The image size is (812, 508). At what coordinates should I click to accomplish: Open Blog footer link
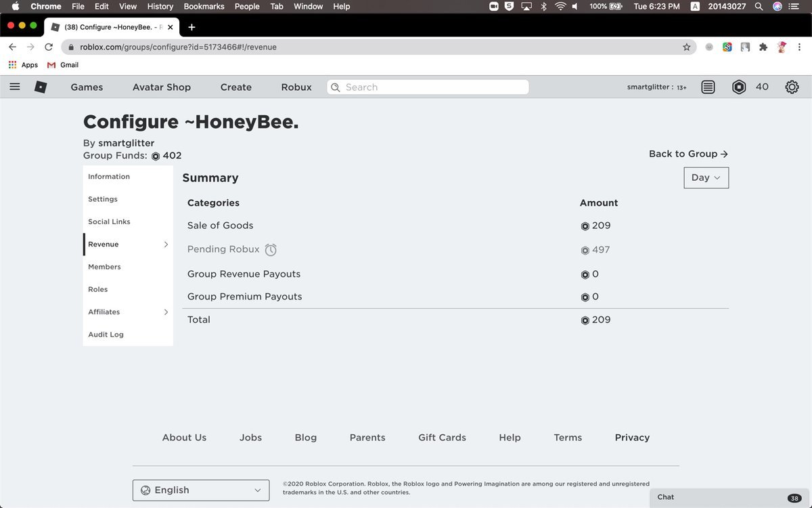tap(306, 438)
